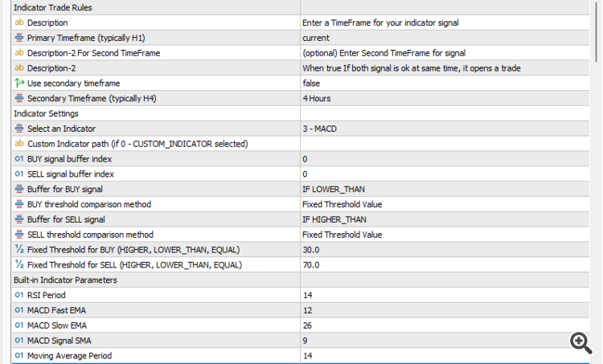The image size is (603, 364).
Task: Click the RSI Period integer icon
Action: (x=19, y=295)
